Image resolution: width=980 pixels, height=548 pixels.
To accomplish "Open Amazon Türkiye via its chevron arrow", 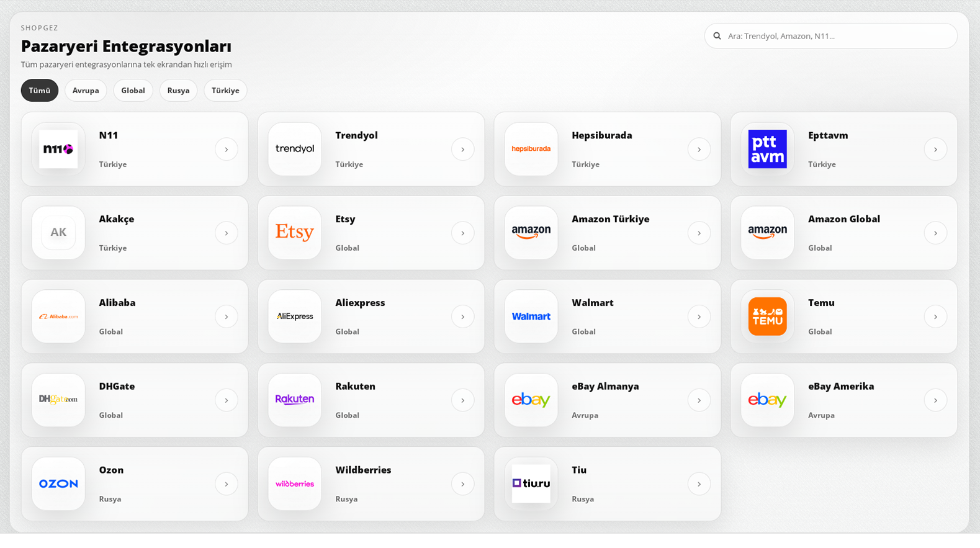I will click(699, 233).
